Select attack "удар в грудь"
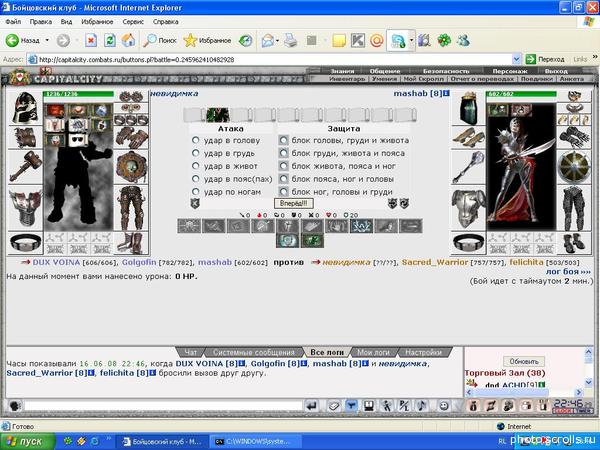This screenshot has width=600, height=450. tap(195, 153)
